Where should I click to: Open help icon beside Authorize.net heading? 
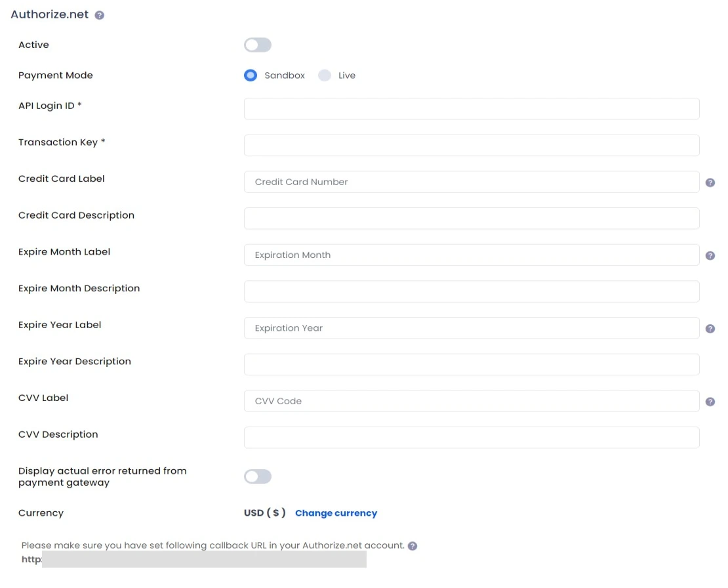[99, 15]
